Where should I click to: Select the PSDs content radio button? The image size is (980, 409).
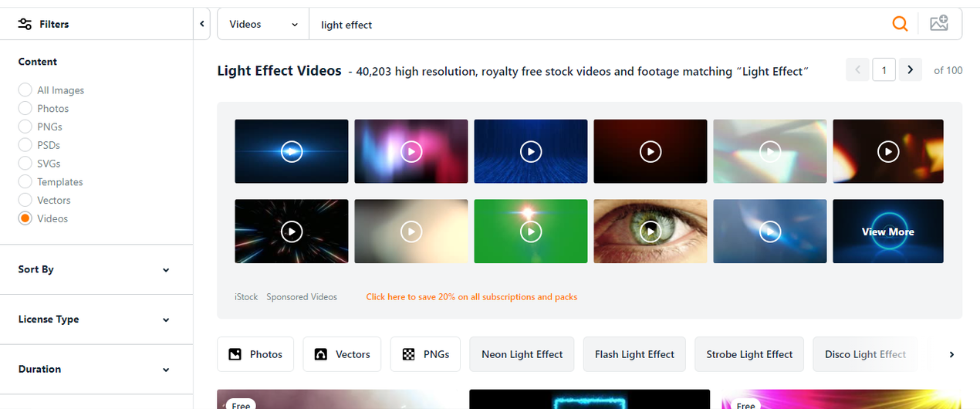point(25,145)
